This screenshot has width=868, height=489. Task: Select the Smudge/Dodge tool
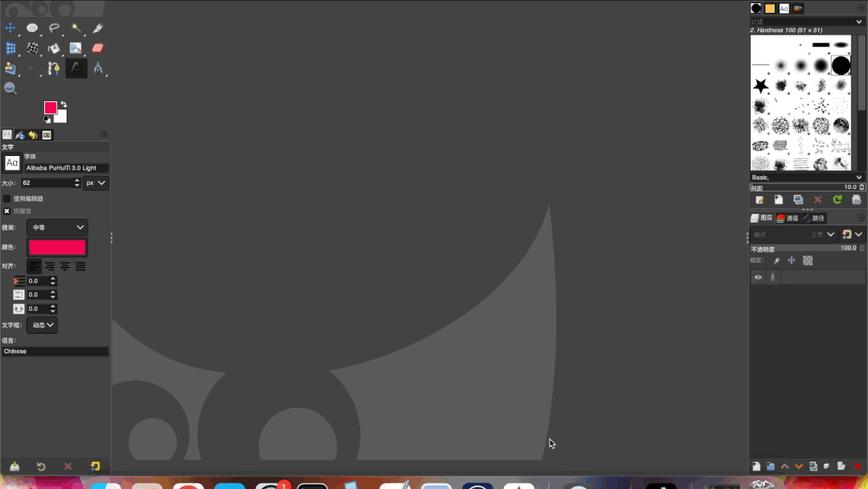[32, 68]
